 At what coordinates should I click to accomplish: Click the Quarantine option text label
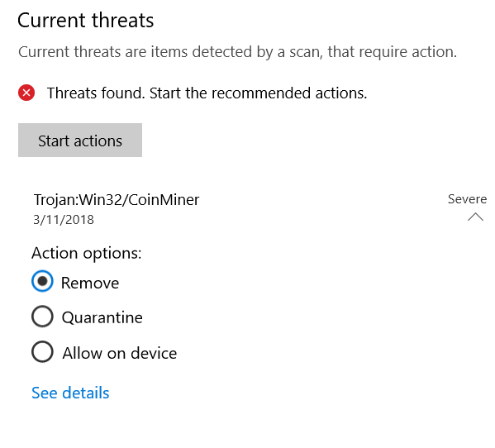102,317
